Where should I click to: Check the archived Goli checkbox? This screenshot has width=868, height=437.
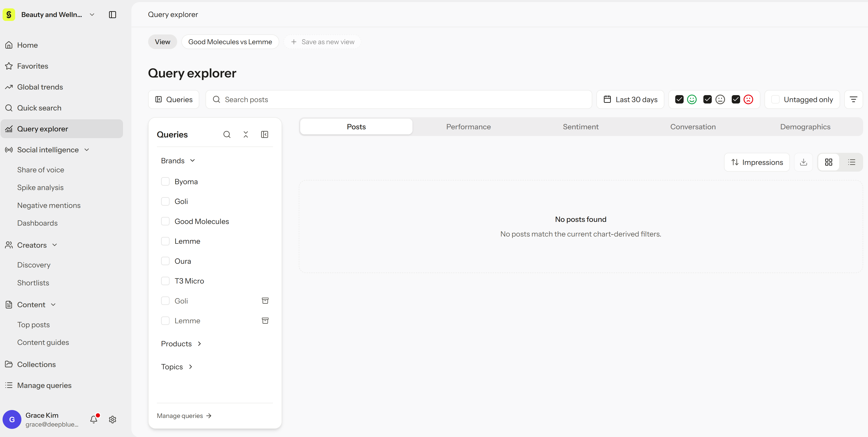pyautogui.click(x=165, y=301)
